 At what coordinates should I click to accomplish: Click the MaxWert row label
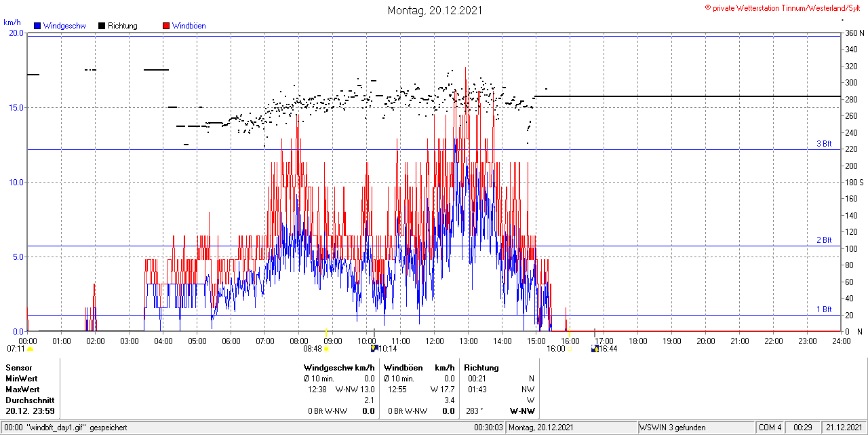point(22,390)
